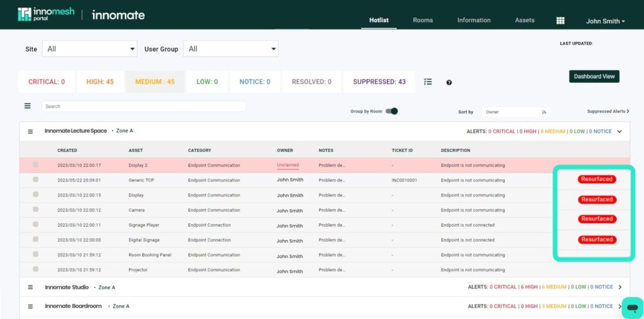Check the Projector alert checkbox
The width and height of the screenshot is (644, 319).
(36, 269)
